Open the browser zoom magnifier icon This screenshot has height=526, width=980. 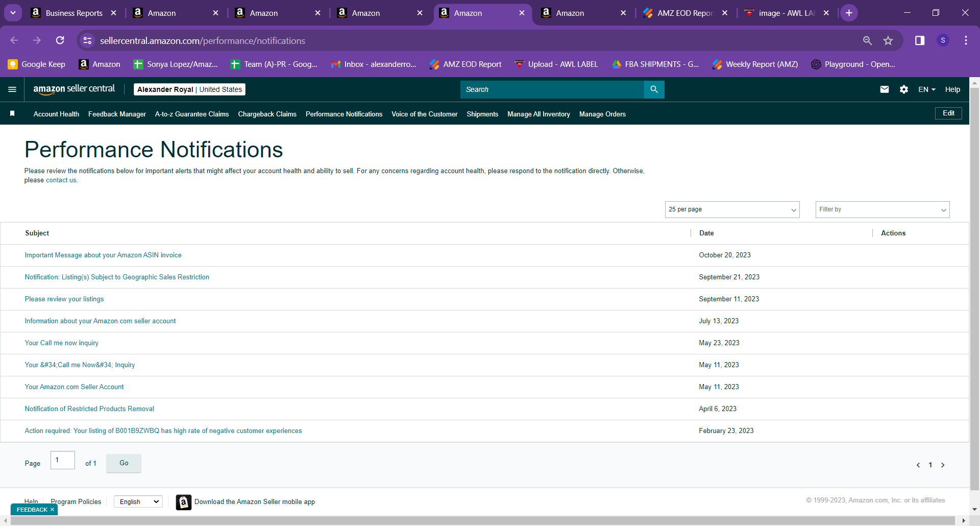coord(867,40)
